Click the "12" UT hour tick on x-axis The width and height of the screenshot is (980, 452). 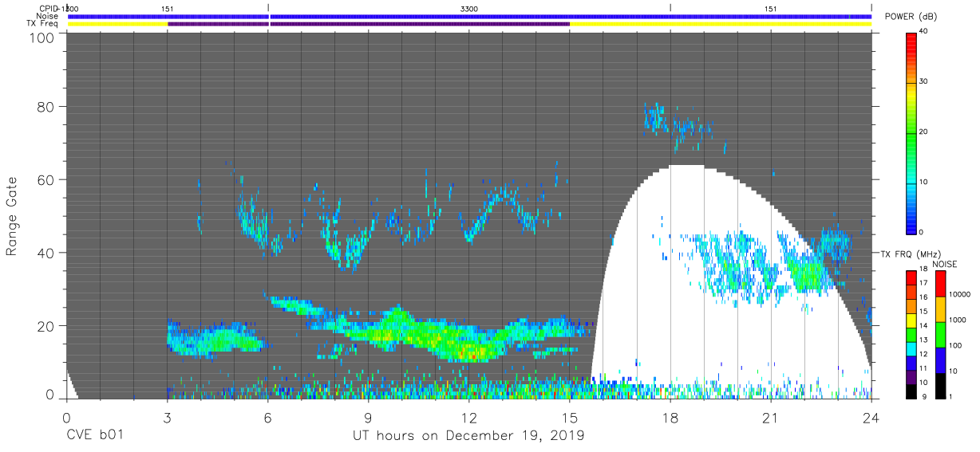pos(468,417)
